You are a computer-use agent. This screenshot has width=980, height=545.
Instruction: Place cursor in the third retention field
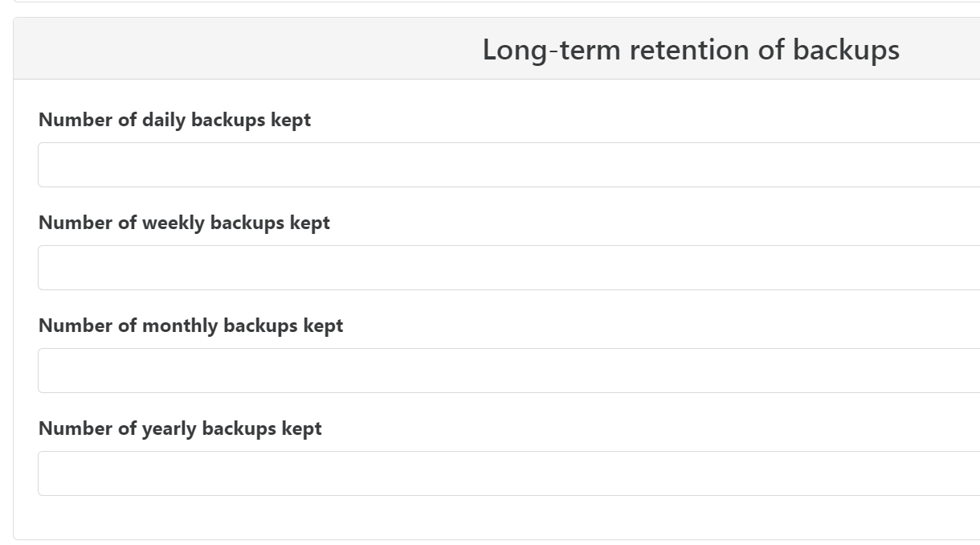coord(508,371)
